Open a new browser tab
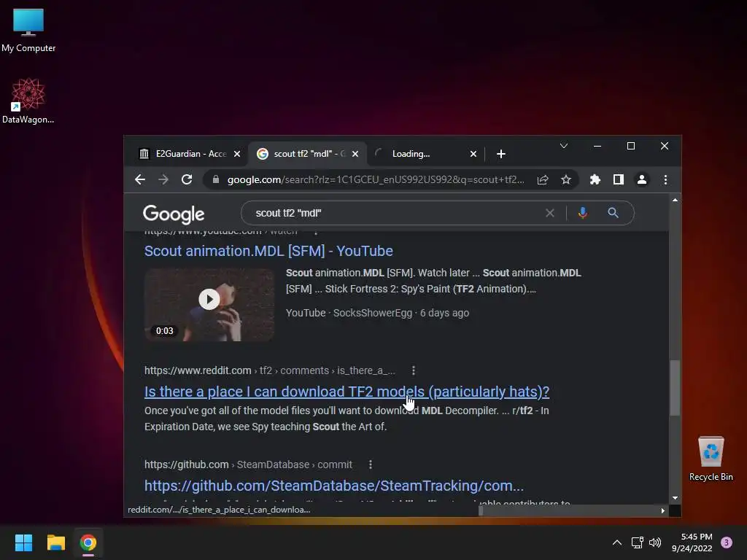The width and height of the screenshot is (747, 560). pos(500,154)
